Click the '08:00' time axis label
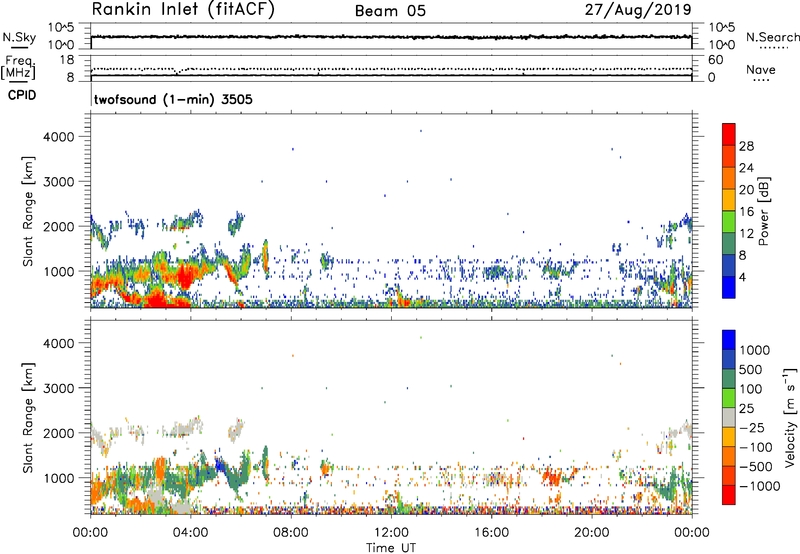This screenshot has width=800, height=554. tap(291, 533)
